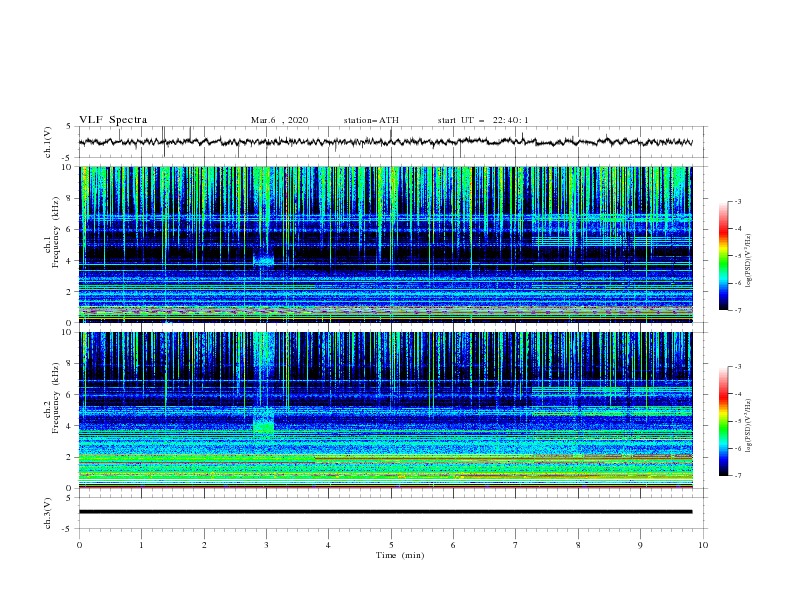Screen dimensions: 792x612
Task: Click the "-5" tick on lower color bar
Action: [737, 421]
